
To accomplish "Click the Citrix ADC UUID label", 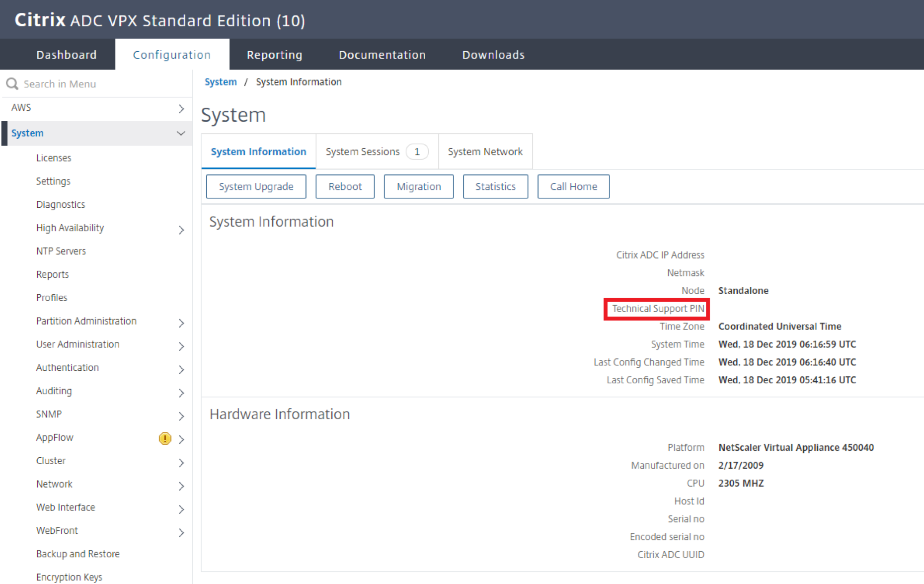I will coord(671,555).
